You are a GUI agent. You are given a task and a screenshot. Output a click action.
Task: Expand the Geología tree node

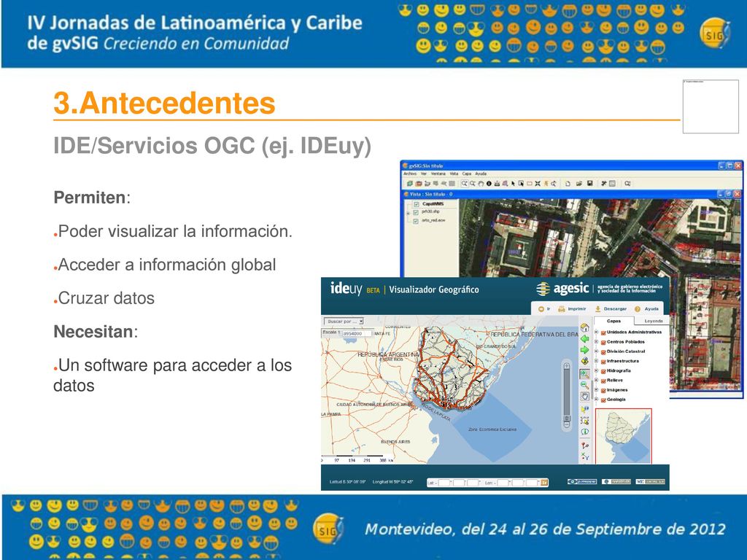tap(597, 399)
